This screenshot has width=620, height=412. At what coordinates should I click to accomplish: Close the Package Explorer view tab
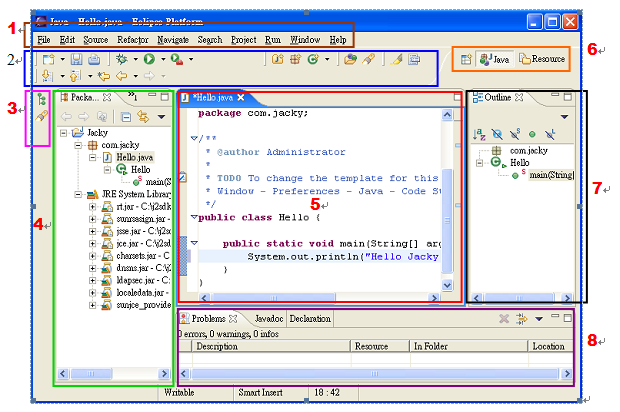click(107, 97)
